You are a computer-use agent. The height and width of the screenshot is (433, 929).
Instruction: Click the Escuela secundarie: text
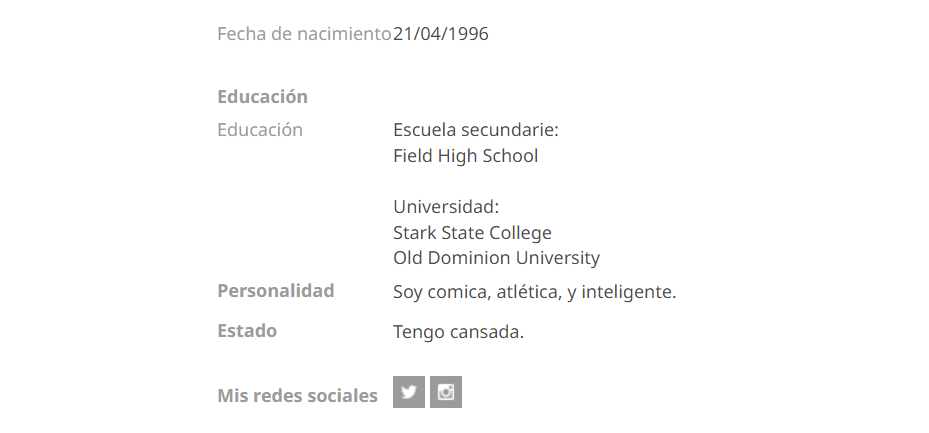click(476, 130)
